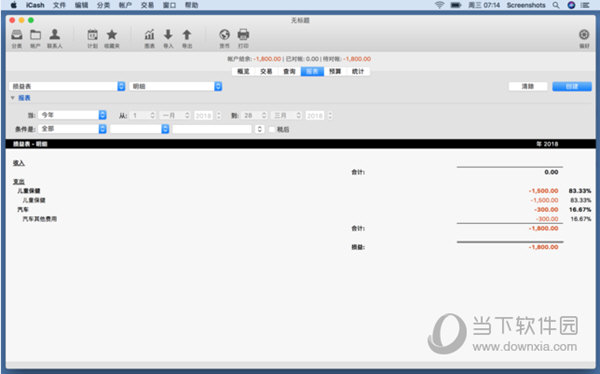Open the 编辑 (Edit) menu

82,5
